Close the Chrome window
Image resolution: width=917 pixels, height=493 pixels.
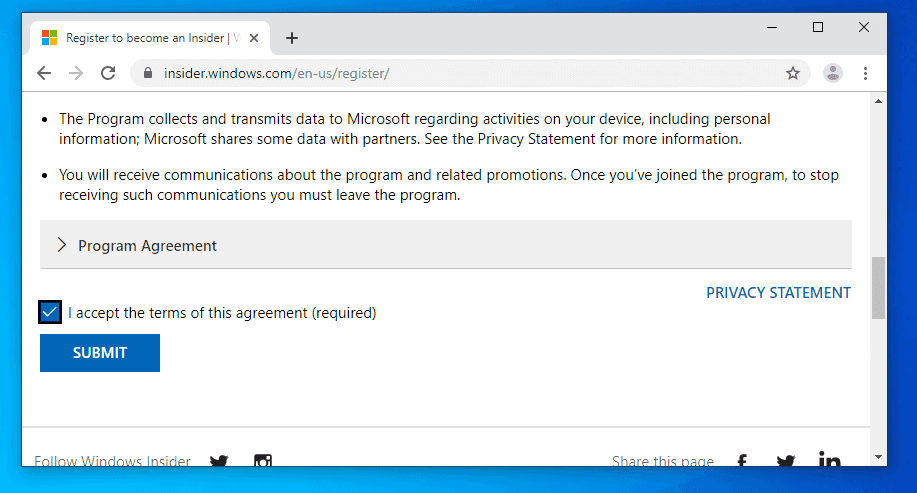coord(864,27)
